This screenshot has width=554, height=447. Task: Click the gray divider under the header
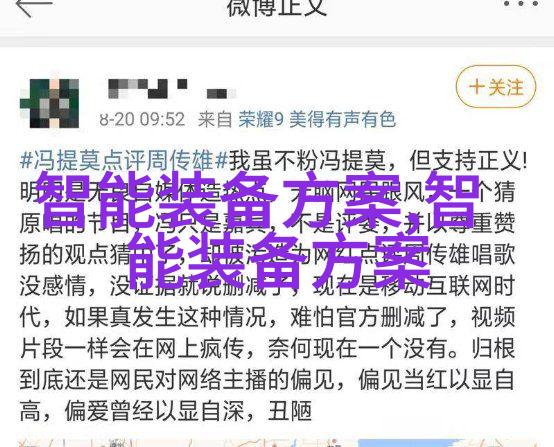277,41
